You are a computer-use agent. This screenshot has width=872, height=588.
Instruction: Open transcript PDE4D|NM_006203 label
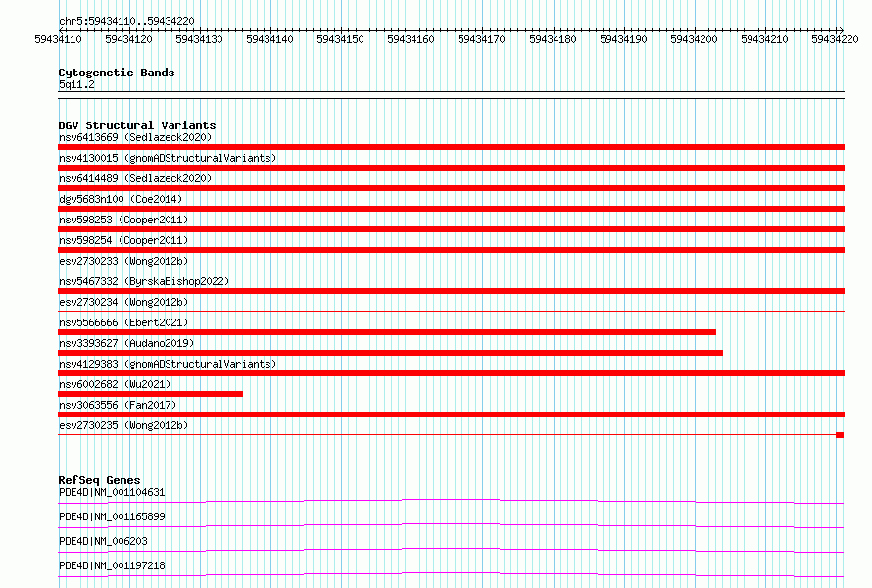point(103,541)
